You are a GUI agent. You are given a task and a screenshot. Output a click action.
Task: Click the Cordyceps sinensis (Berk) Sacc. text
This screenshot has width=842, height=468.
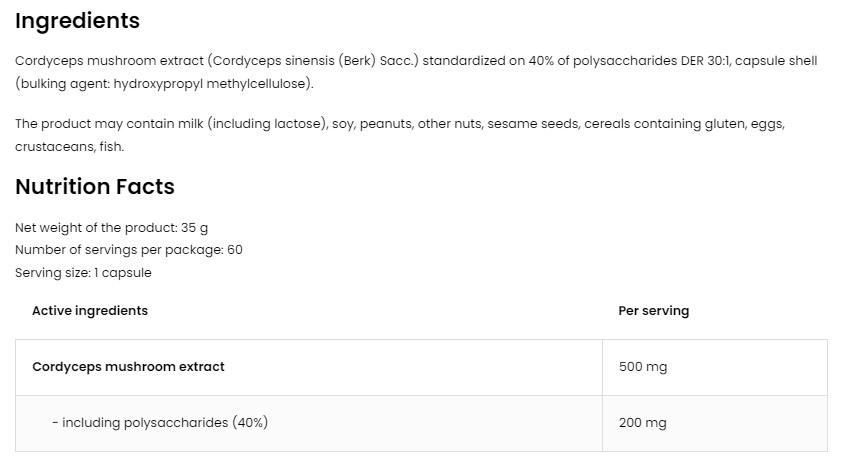pos(315,61)
